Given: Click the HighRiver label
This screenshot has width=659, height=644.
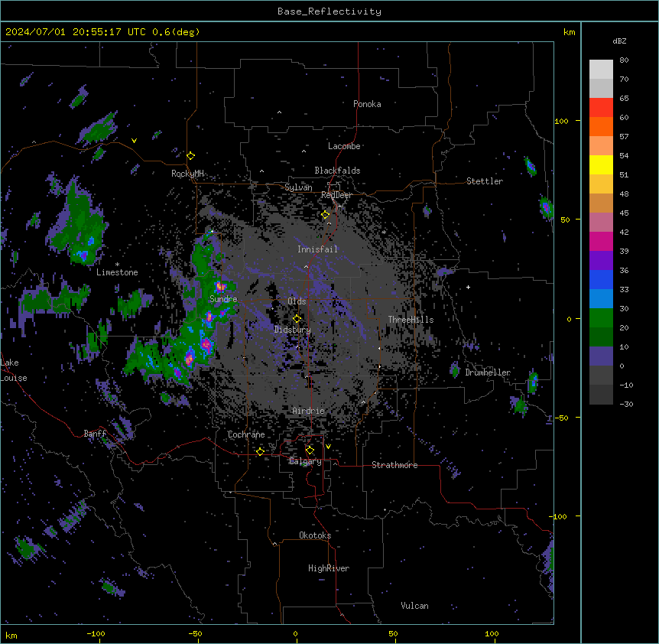Looking at the screenshot, I should [x=329, y=568].
